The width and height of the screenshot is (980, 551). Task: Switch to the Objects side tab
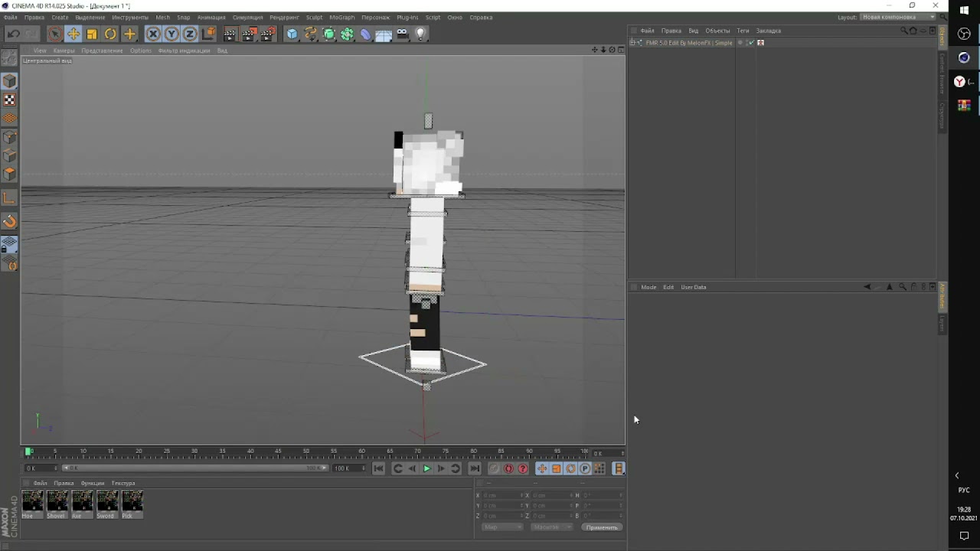coord(942,36)
